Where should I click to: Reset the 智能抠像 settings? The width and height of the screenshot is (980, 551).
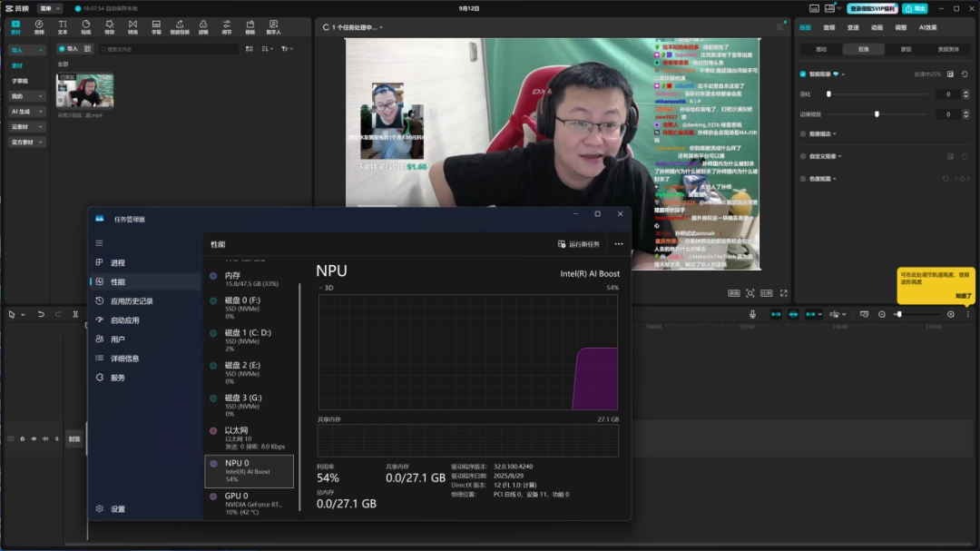(965, 74)
